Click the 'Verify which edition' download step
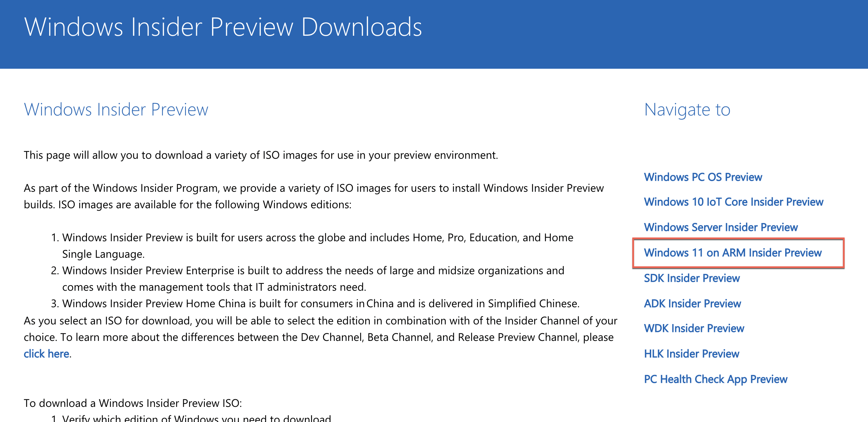This screenshot has height=422, width=868. pyautogui.click(x=196, y=418)
